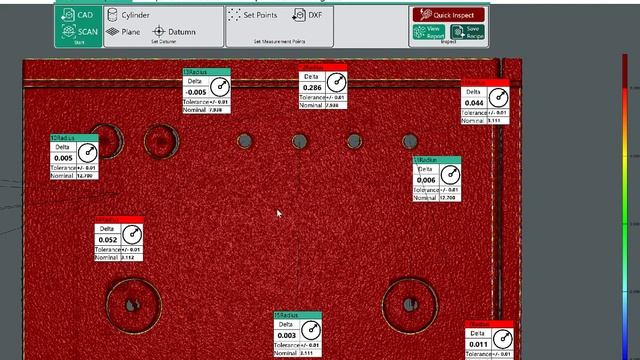Click green header of the 0.005 radius label
640x360 pixels.
[74, 138]
